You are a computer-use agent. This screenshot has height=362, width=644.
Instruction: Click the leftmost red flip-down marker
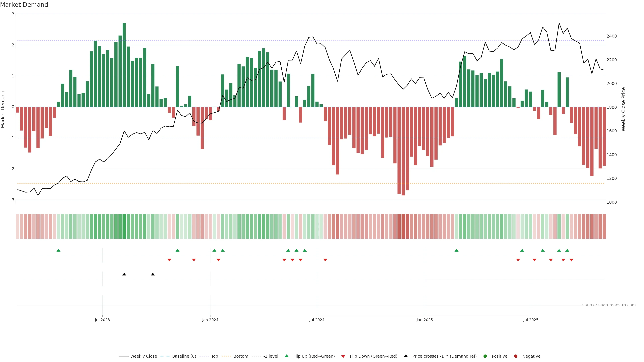(169, 260)
